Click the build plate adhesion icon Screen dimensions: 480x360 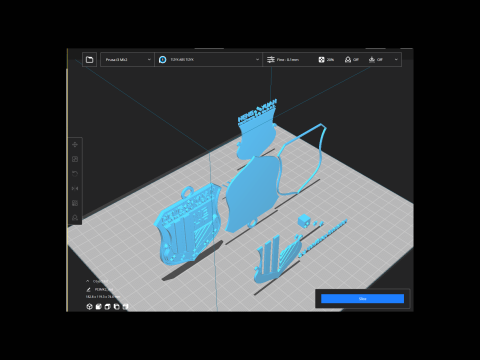tap(372, 60)
